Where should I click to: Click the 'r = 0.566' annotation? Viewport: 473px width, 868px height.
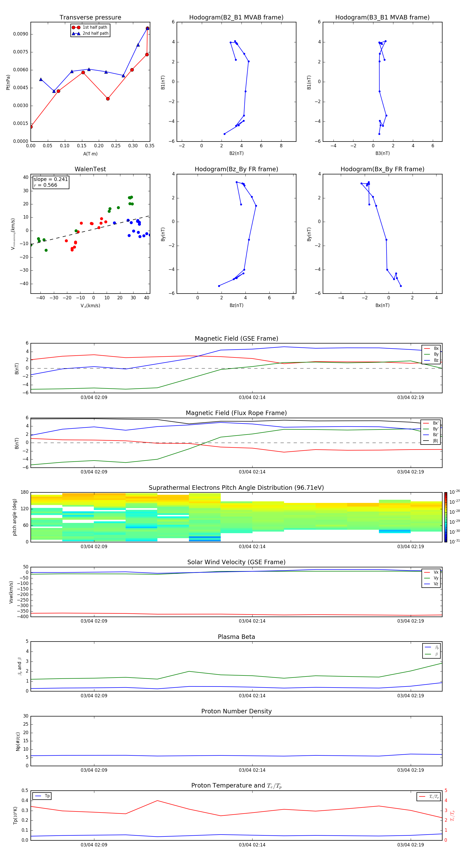[x=45, y=185]
